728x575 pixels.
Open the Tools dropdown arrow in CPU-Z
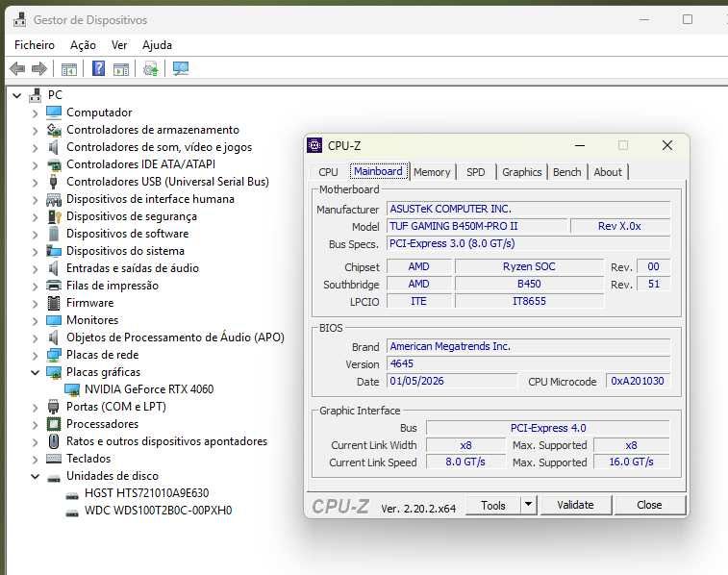click(x=528, y=505)
